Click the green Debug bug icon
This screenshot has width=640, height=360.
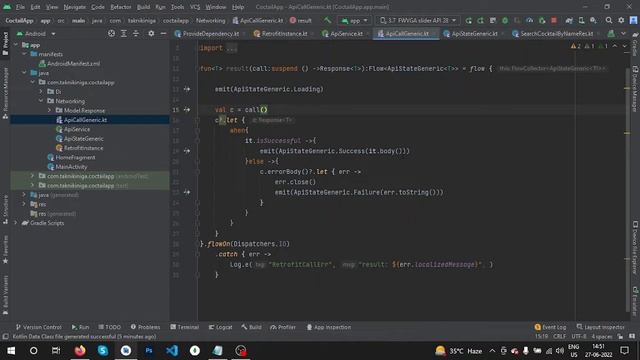coord(505,20)
